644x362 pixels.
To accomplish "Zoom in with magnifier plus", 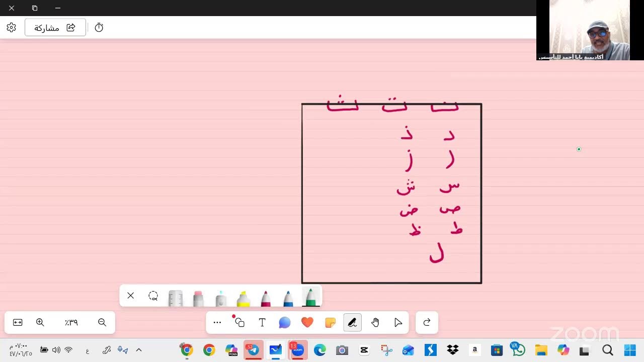I will pos(40,323).
